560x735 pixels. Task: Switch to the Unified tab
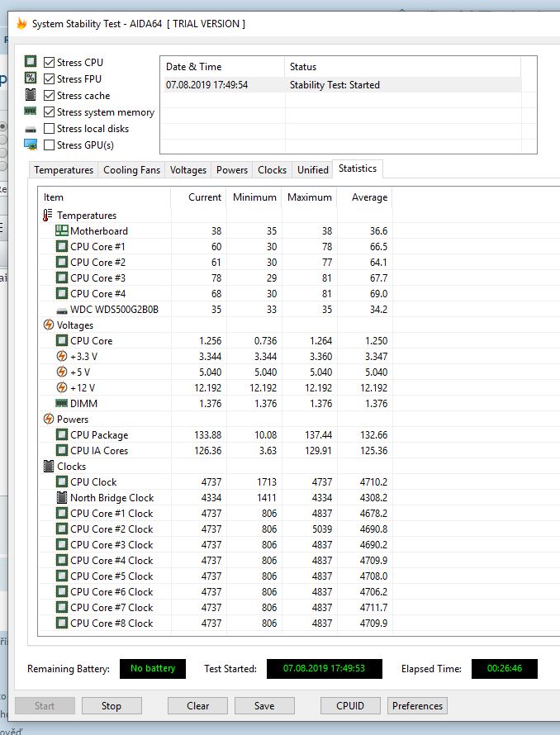tap(313, 170)
